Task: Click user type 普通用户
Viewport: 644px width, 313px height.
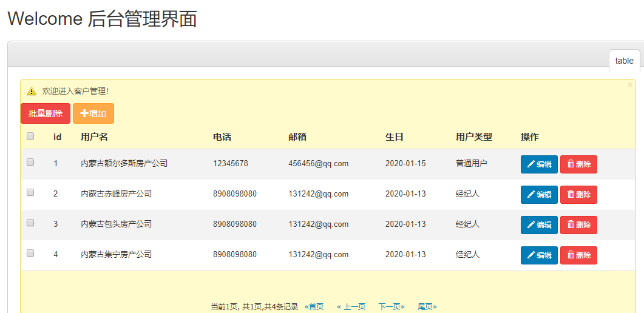Action: tap(471, 163)
